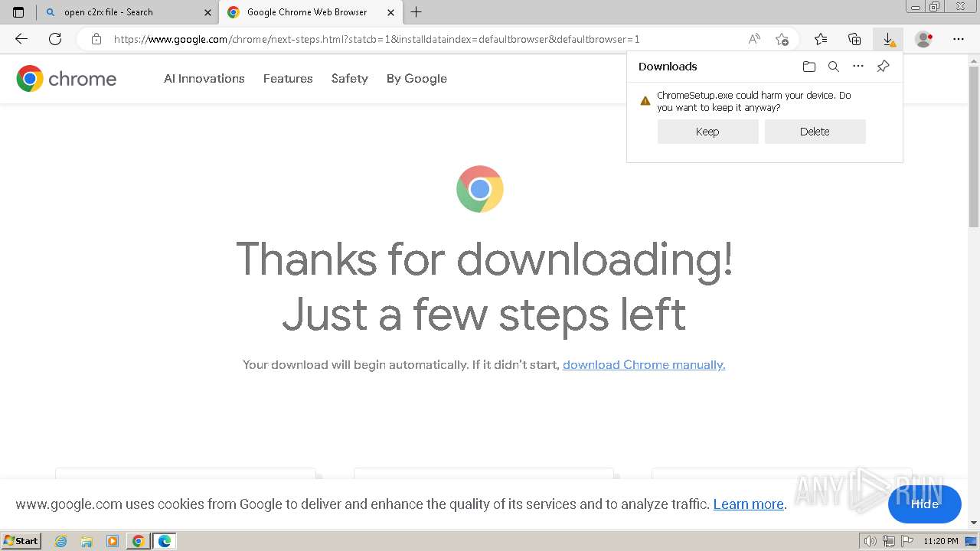Open Edge Settings and more (three dots)
The image size is (980, 551).
tap(959, 39)
